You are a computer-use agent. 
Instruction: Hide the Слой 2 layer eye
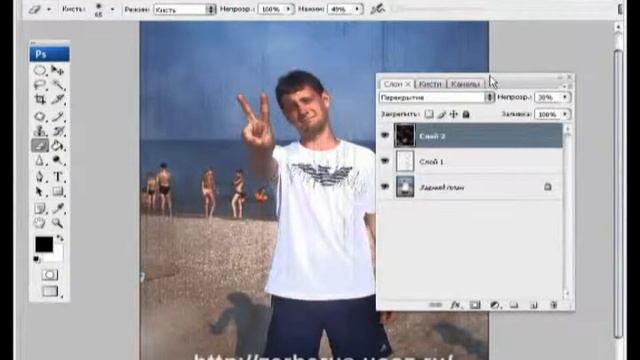tap(385, 136)
